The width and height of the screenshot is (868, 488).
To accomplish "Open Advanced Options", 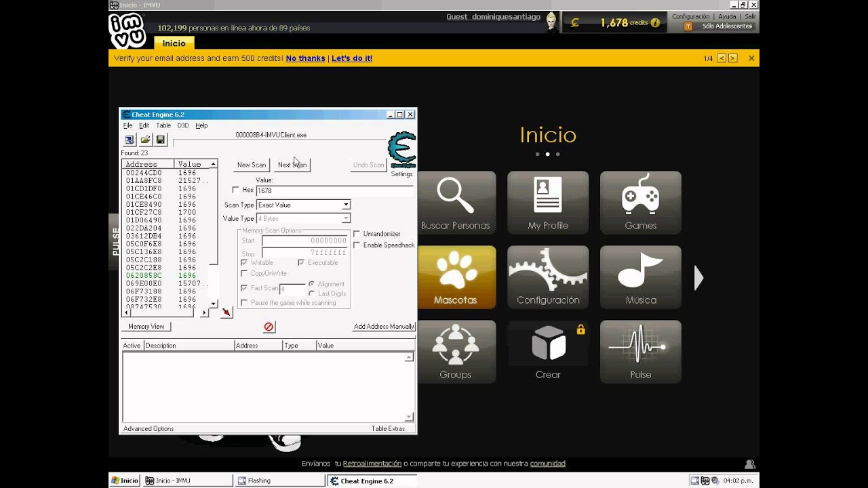I will (x=149, y=429).
